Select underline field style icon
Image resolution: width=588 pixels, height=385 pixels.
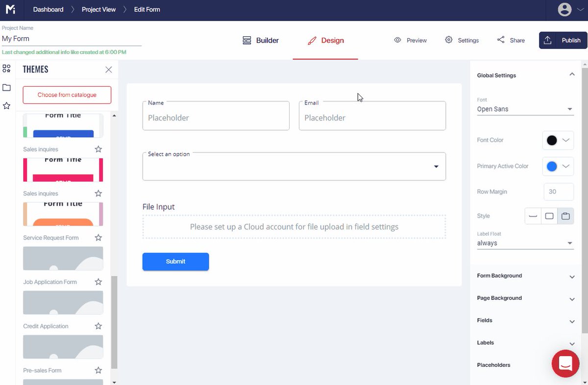point(533,216)
